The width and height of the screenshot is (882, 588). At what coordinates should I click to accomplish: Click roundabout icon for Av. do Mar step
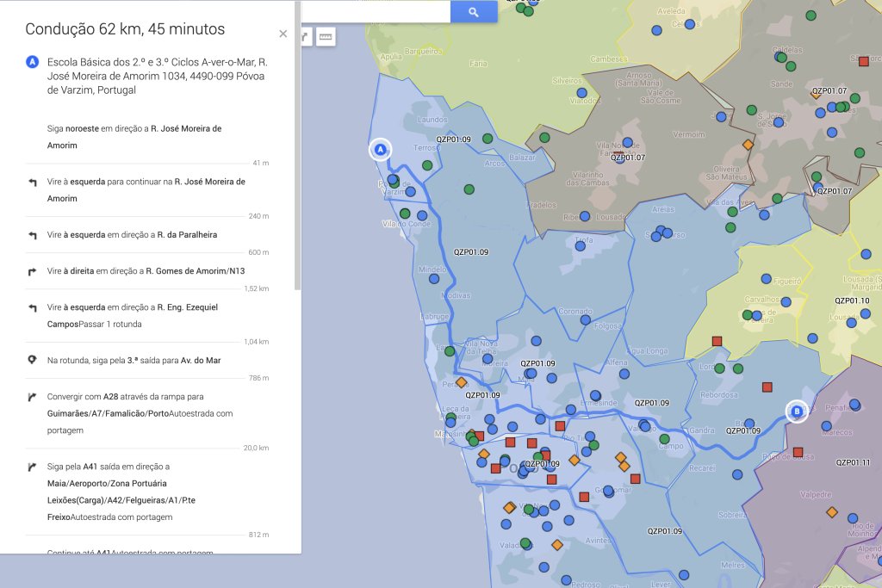[x=32, y=360]
